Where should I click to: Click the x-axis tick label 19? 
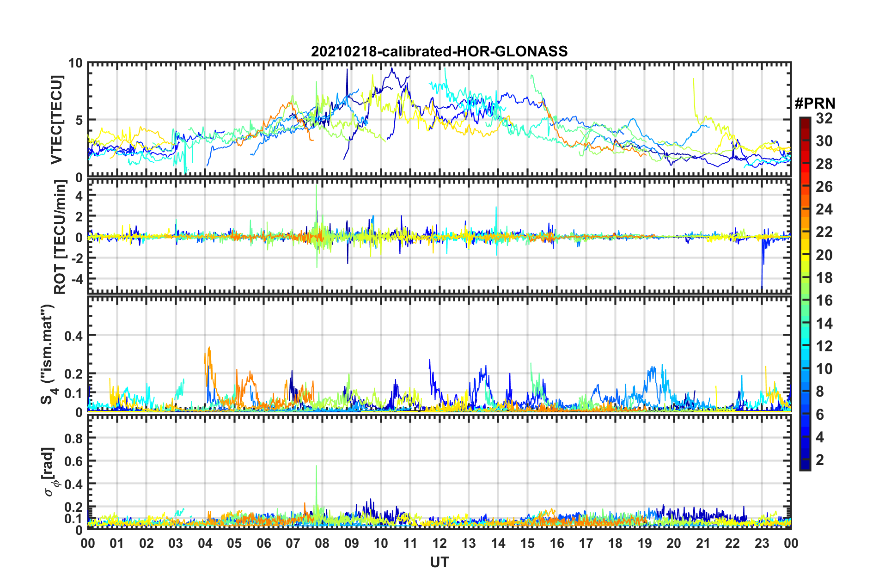tap(645, 543)
